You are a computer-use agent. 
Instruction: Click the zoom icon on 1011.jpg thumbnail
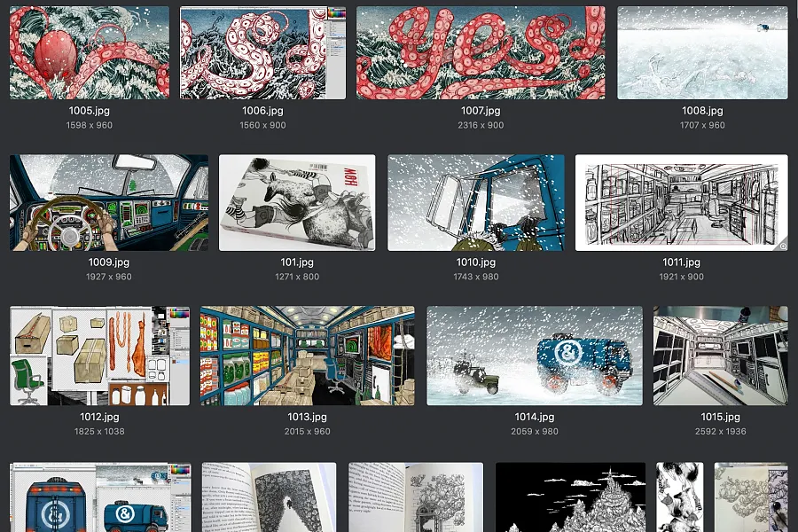783,246
